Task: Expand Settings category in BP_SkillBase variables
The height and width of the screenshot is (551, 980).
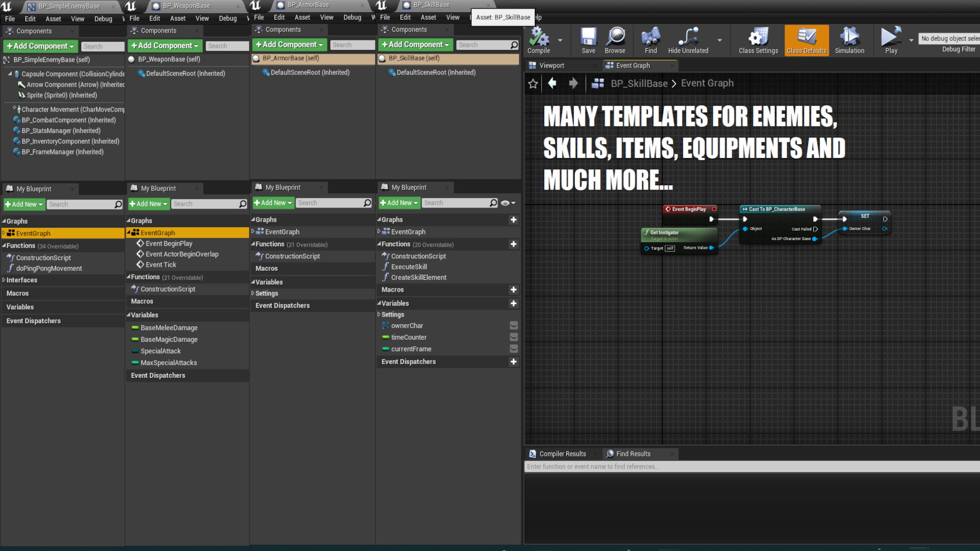Action: tap(379, 315)
